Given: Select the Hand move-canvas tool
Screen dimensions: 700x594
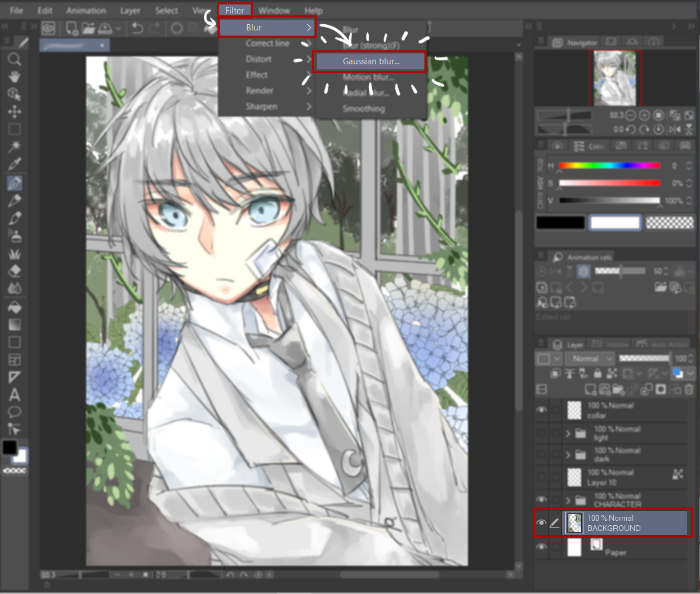Looking at the screenshot, I should (x=15, y=77).
